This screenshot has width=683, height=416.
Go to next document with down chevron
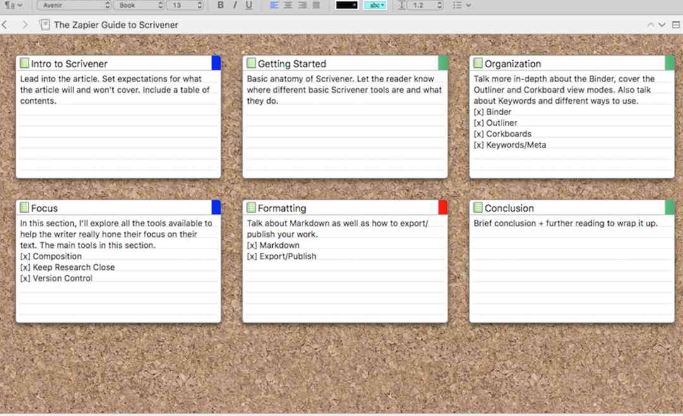[x=662, y=25]
